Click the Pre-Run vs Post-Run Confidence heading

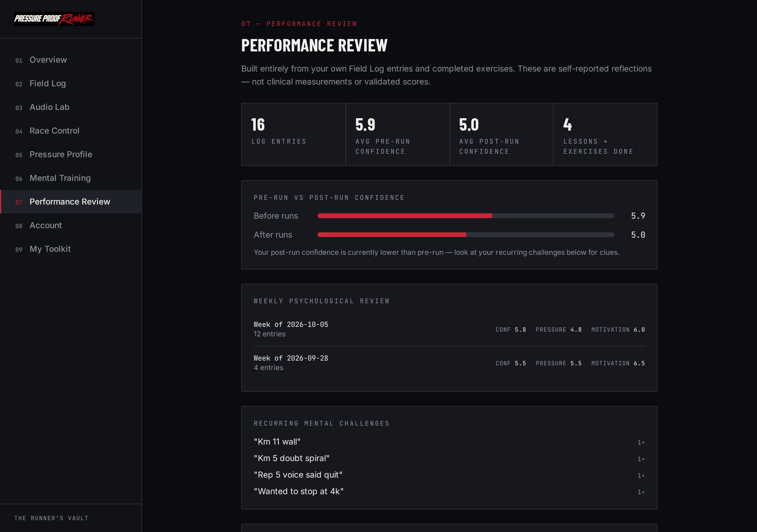[x=329, y=197]
